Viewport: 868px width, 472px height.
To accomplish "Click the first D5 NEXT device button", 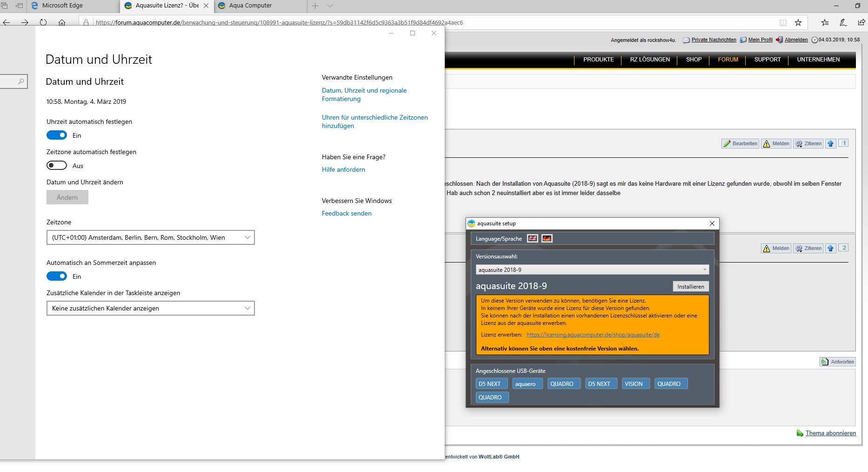I will coord(490,384).
